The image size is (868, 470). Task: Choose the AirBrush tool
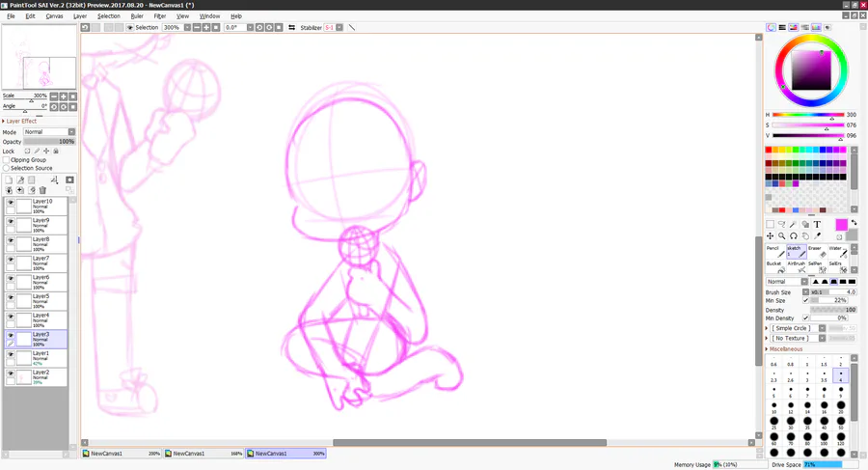[796, 266]
